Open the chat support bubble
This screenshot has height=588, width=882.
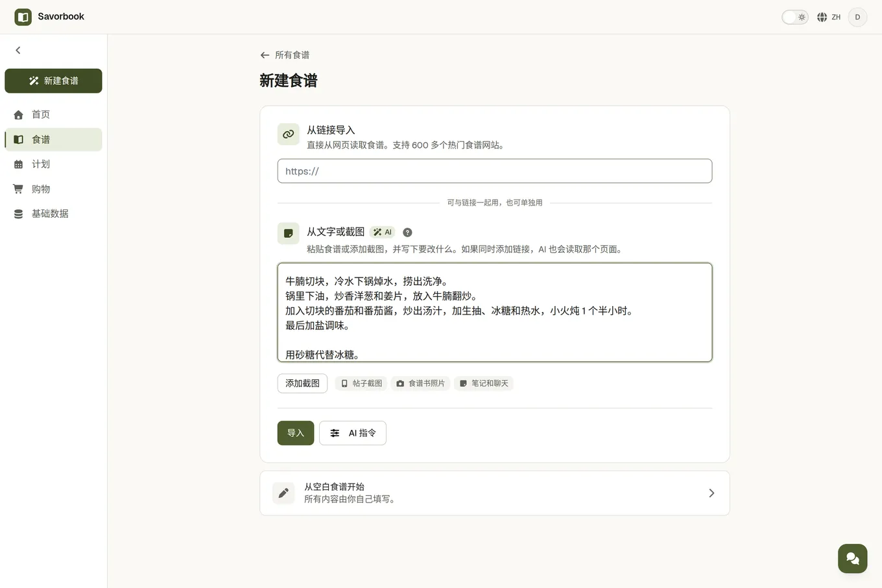pyautogui.click(x=852, y=558)
